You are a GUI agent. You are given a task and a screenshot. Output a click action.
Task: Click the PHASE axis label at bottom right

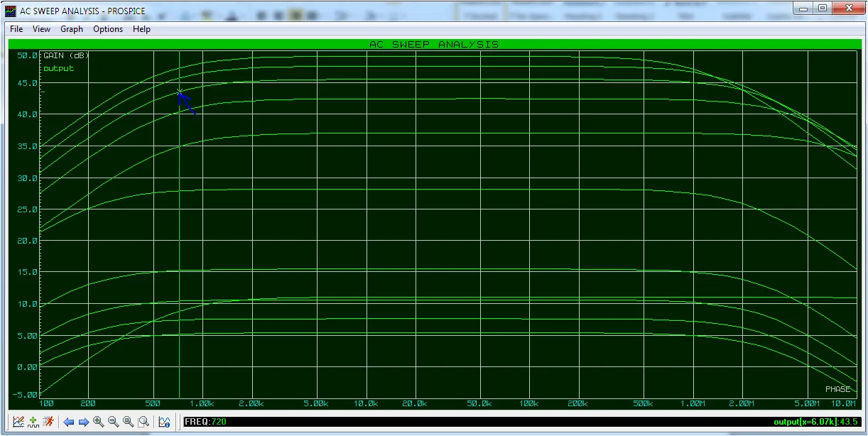coord(838,389)
